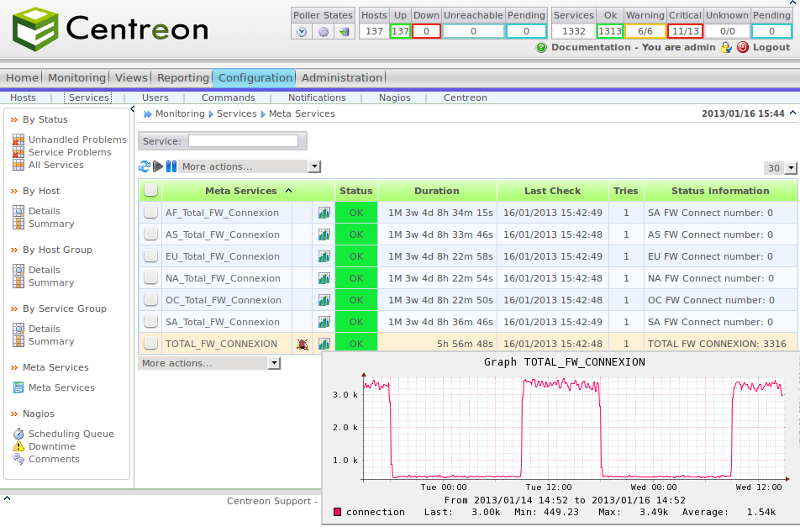Open the Monitoring menu
The width and height of the screenshot is (800, 532).
76,77
